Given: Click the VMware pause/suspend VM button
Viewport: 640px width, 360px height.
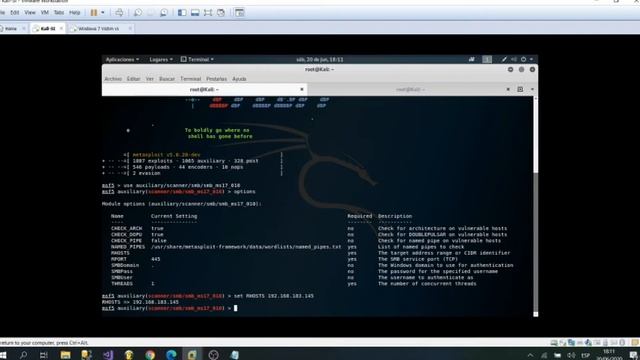Looking at the screenshot, I should [x=94, y=13].
